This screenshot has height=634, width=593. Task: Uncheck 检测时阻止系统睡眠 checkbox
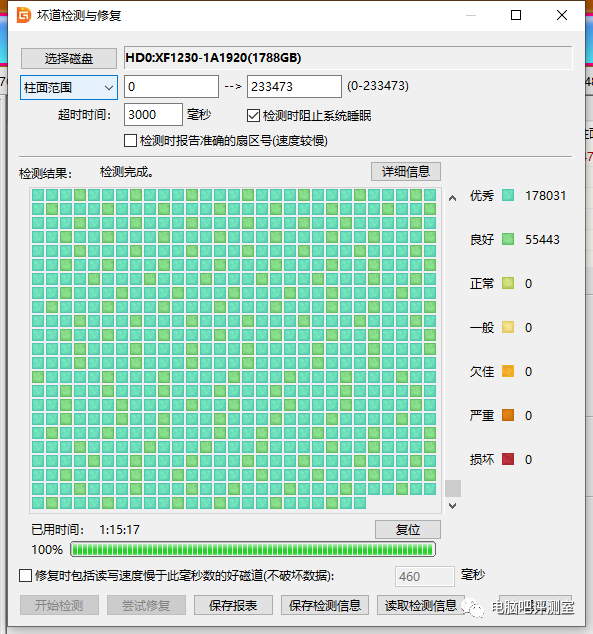tap(253, 116)
